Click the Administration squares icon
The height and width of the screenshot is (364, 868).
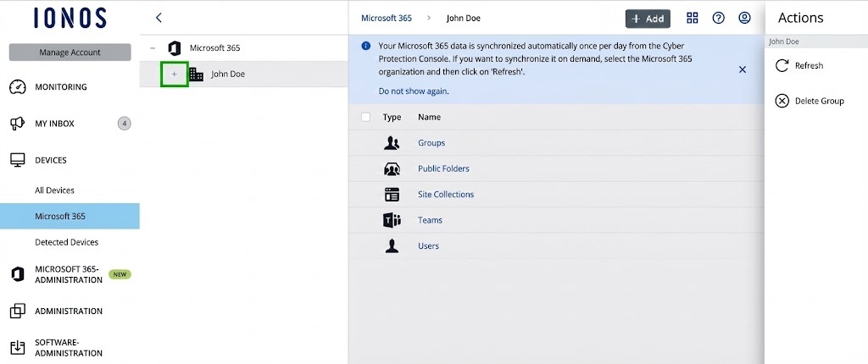coord(18,311)
